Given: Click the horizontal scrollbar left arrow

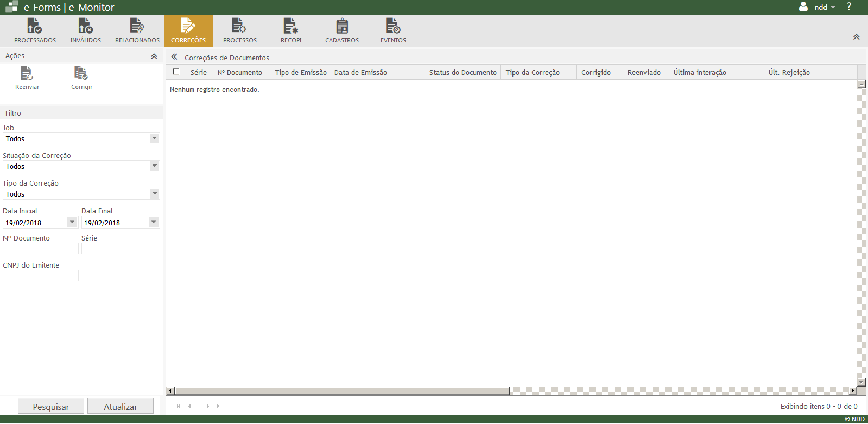Looking at the screenshot, I should click(x=170, y=391).
